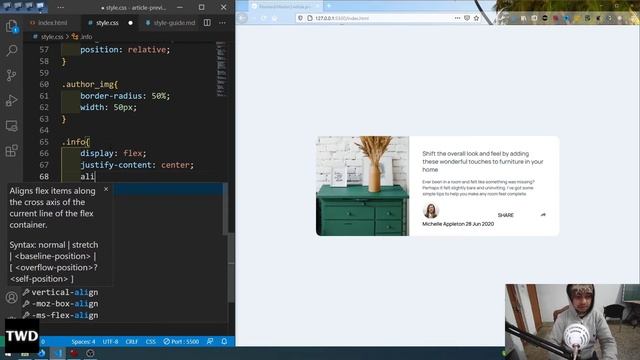
Task: Open the Run and Debug view
Action: [11, 100]
